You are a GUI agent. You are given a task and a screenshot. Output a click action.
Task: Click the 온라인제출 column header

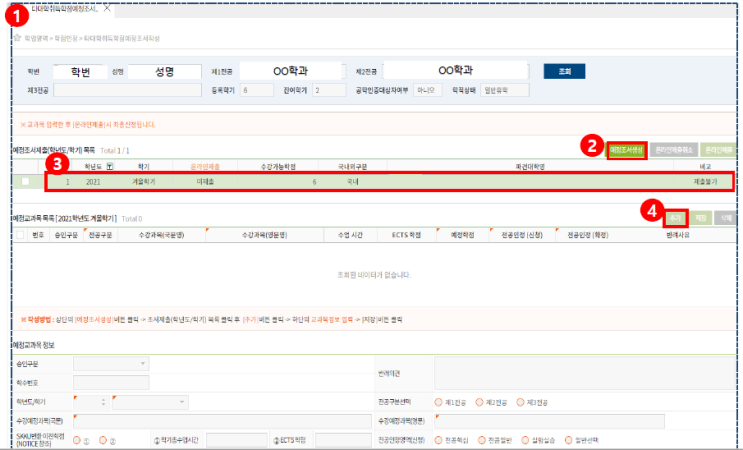(205, 166)
